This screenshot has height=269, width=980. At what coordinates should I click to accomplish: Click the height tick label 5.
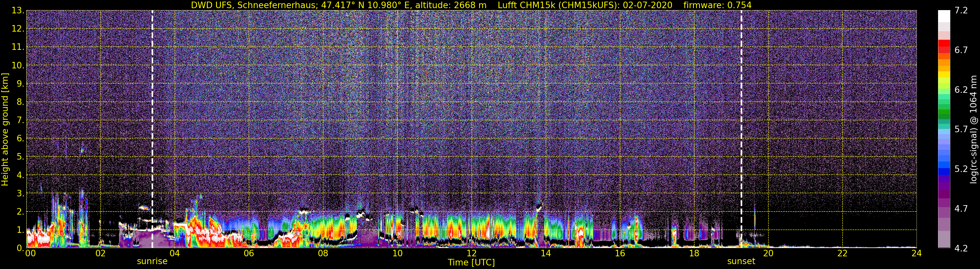click(20, 157)
